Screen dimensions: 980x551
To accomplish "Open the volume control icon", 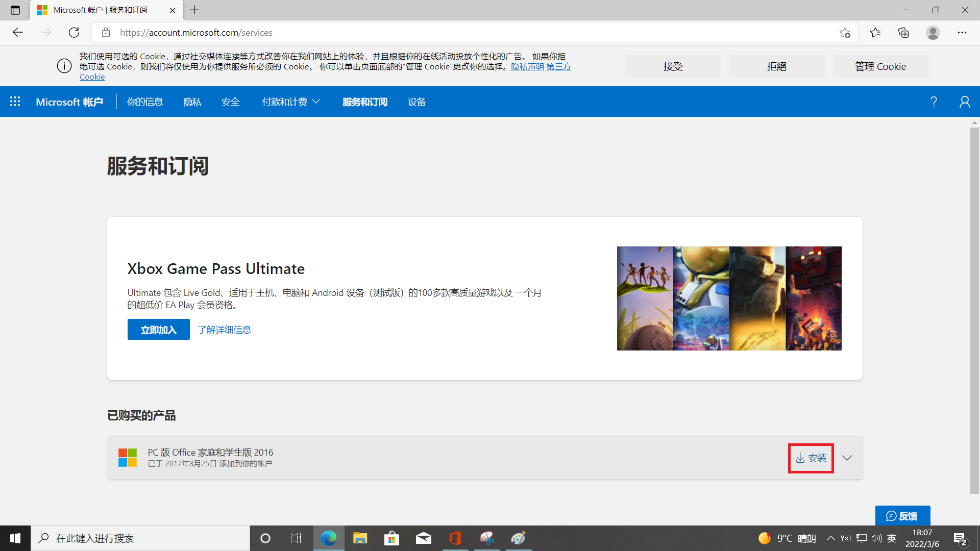I will [x=877, y=538].
